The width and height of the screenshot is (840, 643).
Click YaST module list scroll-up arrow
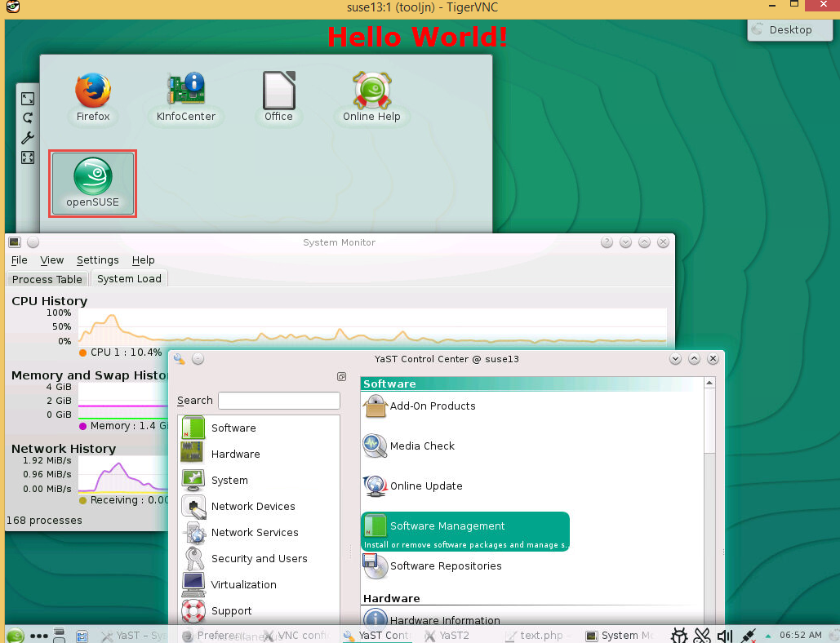[x=709, y=383]
